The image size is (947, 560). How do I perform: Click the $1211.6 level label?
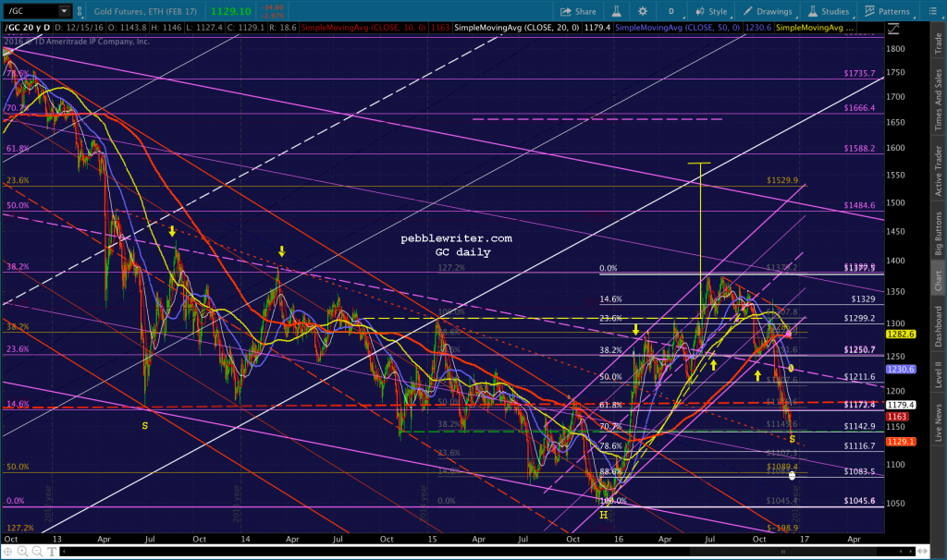859,376
